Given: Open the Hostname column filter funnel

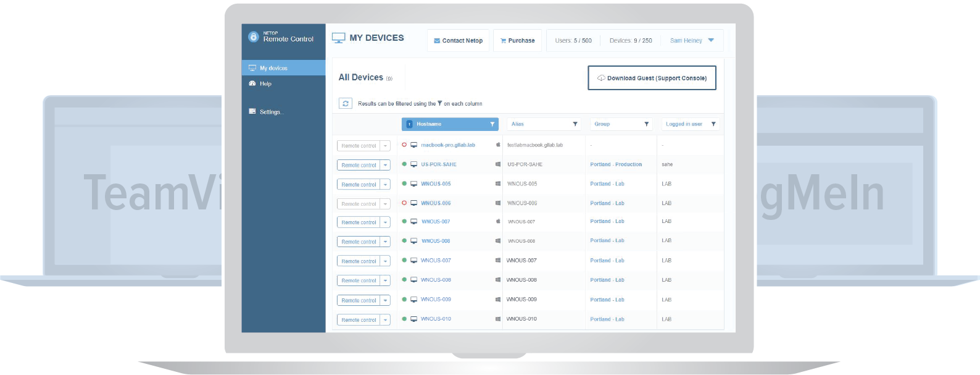Looking at the screenshot, I should coord(492,124).
